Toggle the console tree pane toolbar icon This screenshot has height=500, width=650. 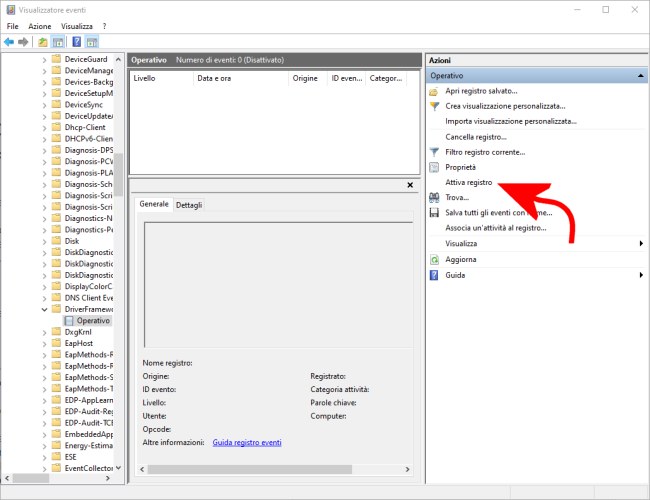tap(58, 42)
